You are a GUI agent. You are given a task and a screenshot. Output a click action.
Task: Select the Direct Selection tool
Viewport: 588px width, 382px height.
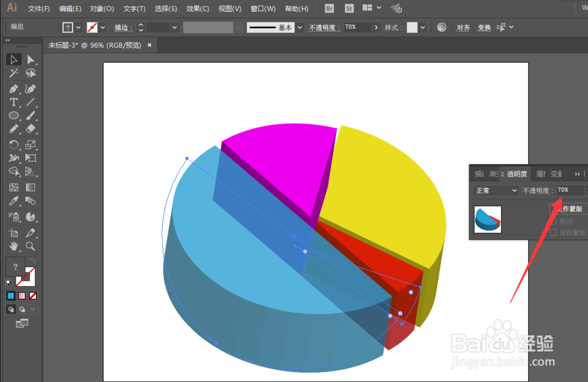tap(31, 59)
